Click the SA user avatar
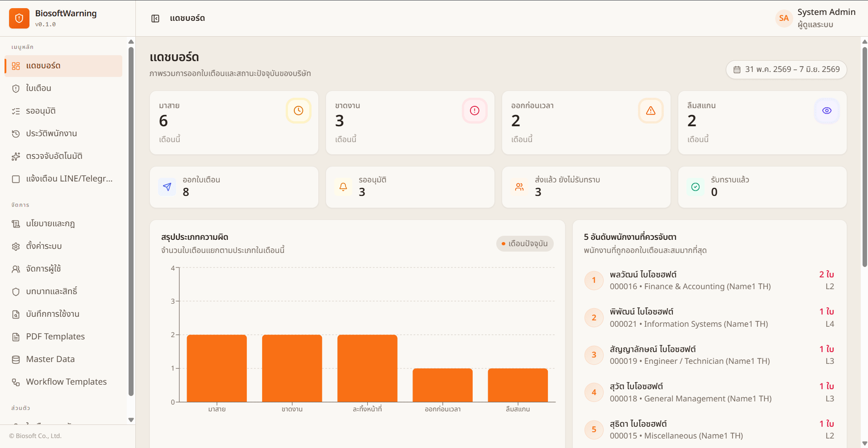The image size is (868, 448). tap(784, 18)
